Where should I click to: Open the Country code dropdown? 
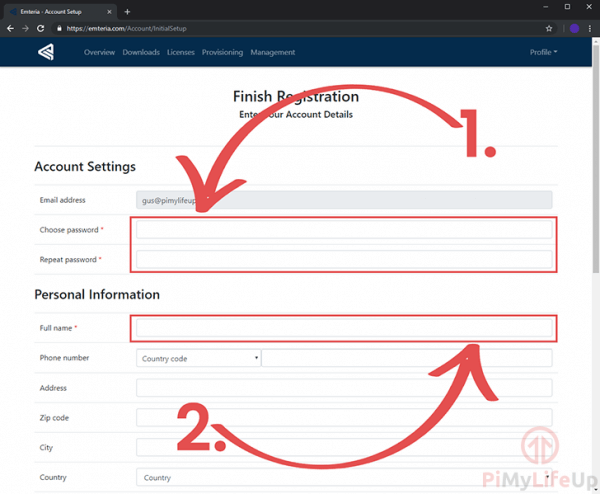click(198, 358)
